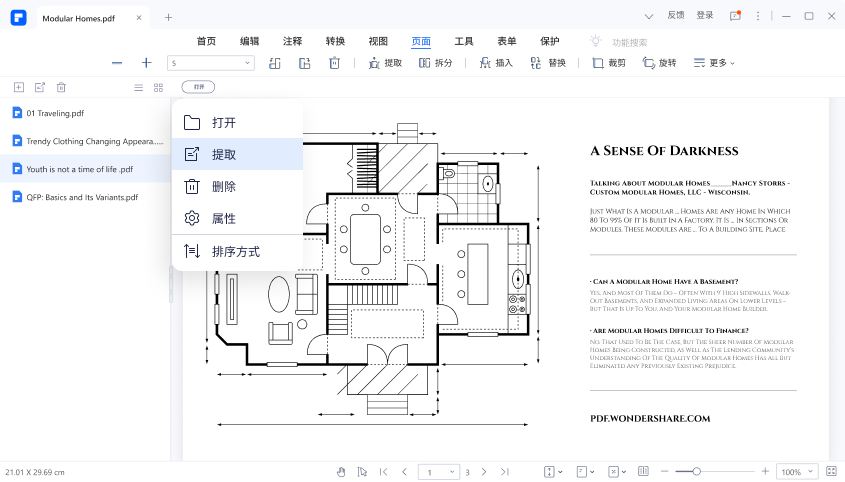Click the hand pan tool icon
Image resolution: width=845 pixels, height=482 pixels.
pyautogui.click(x=341, y=471)
